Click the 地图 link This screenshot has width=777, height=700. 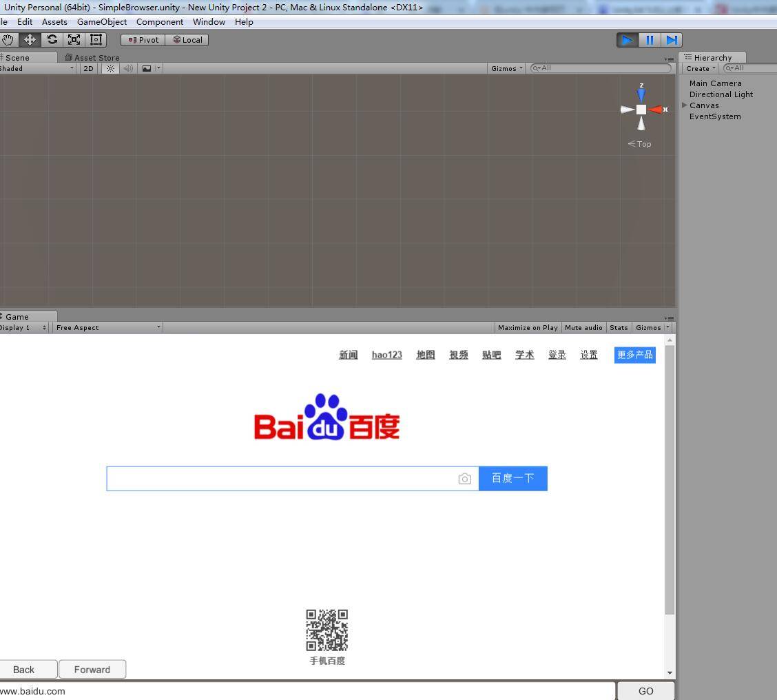tap(426, 355)
